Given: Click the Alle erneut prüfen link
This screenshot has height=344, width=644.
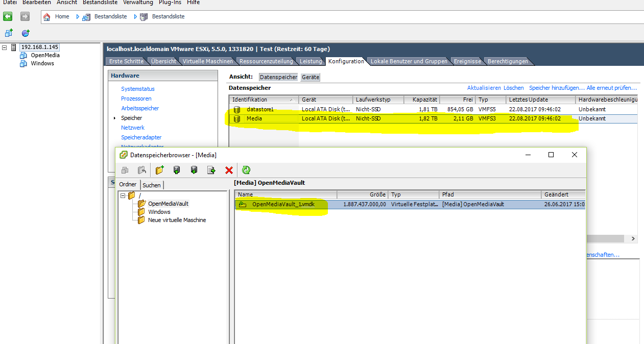Looking at the screenshot, I should 611,88.
